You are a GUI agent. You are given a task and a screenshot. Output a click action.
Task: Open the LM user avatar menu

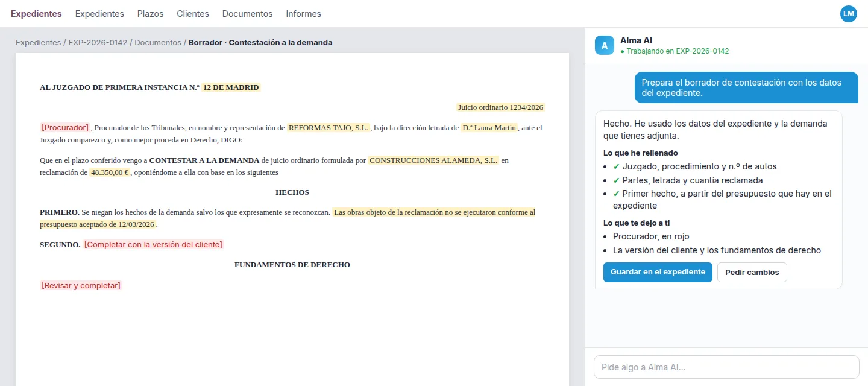point(848,13)
